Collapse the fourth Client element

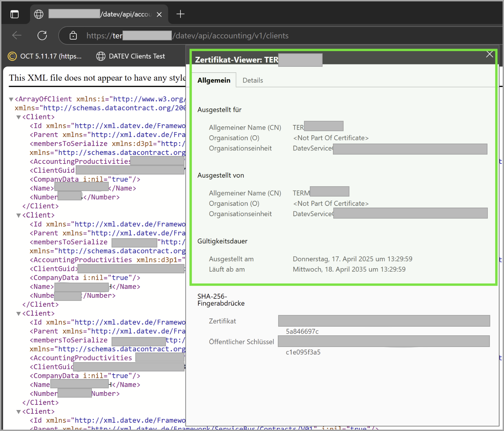click(19, 412)
